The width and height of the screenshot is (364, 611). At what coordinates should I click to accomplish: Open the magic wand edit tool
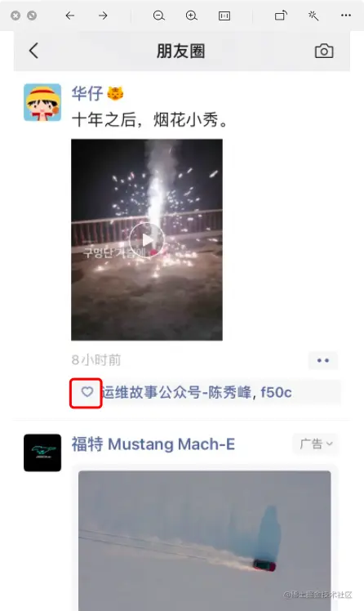(313, 16)
